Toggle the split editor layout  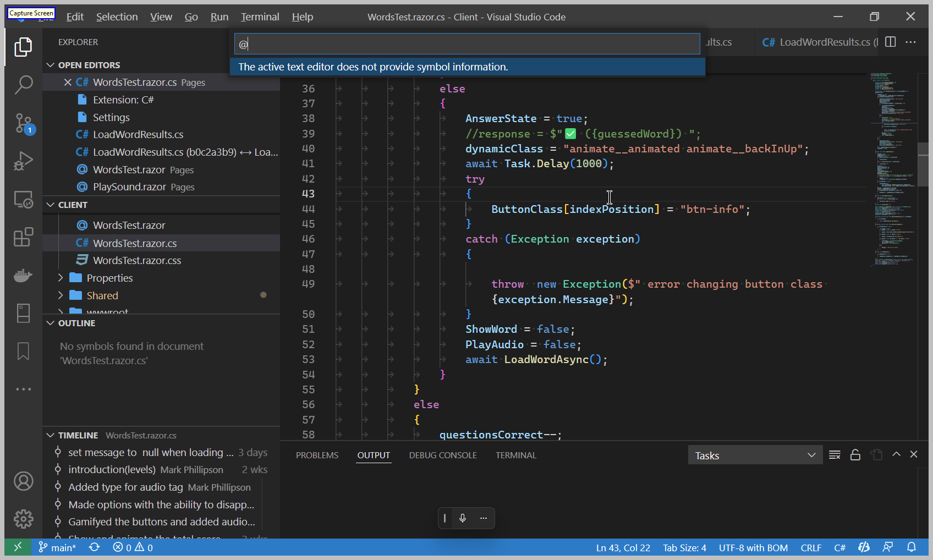[890, 42]
